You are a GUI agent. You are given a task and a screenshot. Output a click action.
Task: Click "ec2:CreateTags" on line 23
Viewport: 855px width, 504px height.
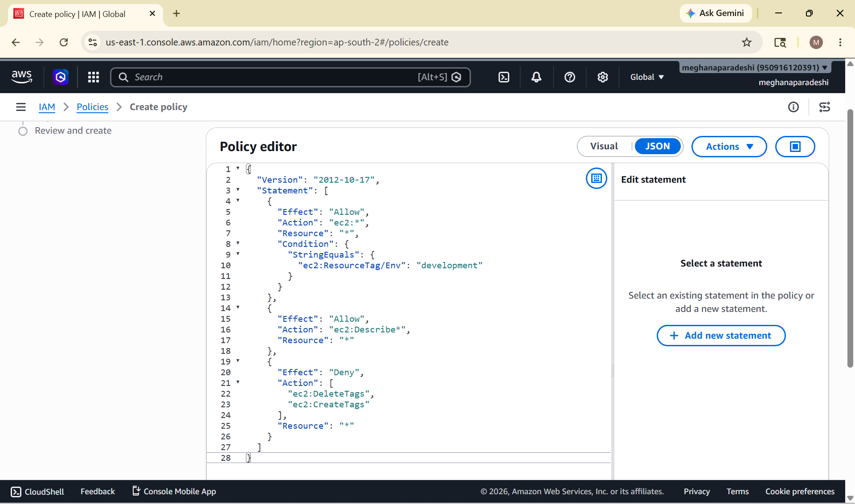329,405
